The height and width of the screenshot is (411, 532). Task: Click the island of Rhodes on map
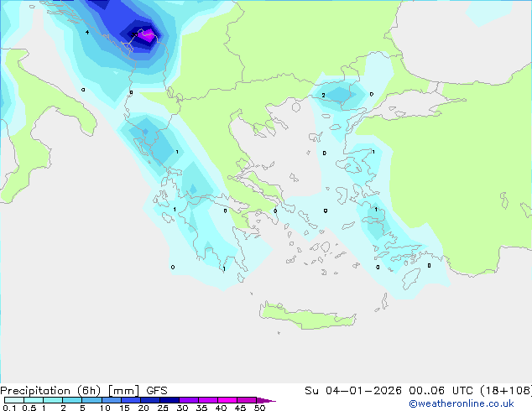[x=411, y=278]
